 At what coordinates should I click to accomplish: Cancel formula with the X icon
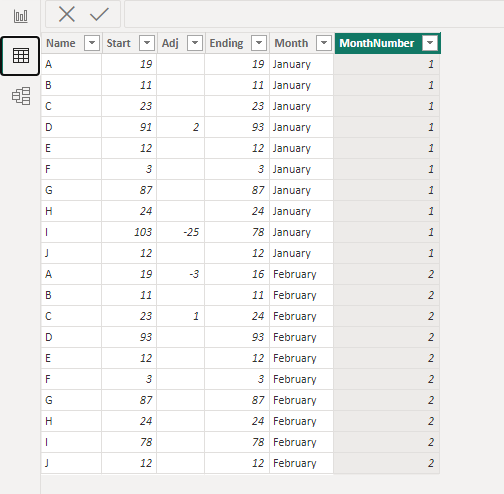(x=67, y=14)
